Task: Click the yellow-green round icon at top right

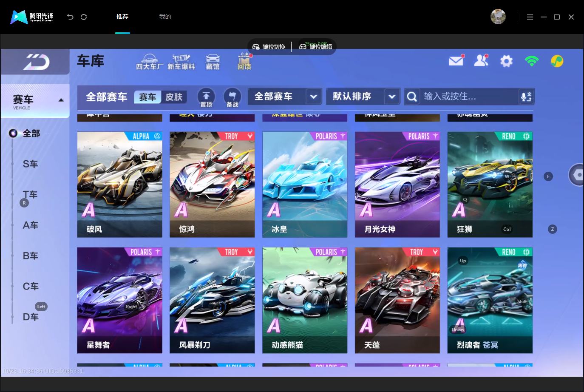Action: 557,61
